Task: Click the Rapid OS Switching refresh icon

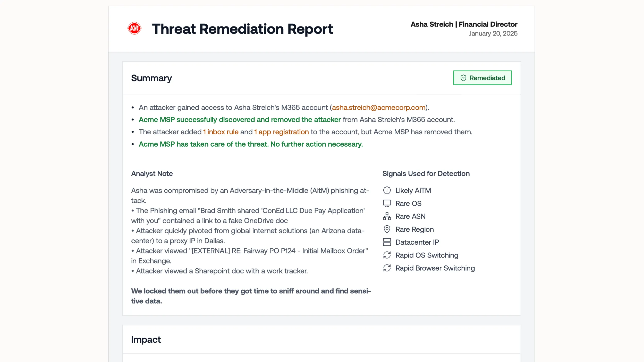Action: tap(387, 255)
